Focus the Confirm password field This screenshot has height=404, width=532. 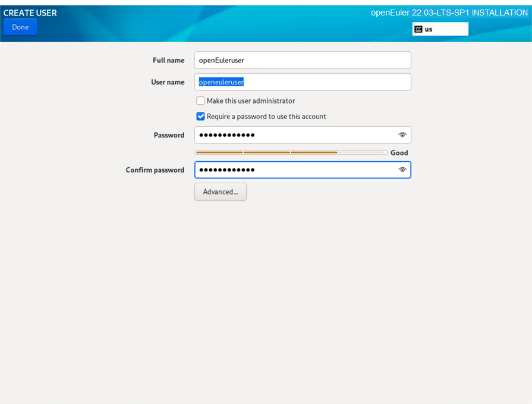(294, 170)
